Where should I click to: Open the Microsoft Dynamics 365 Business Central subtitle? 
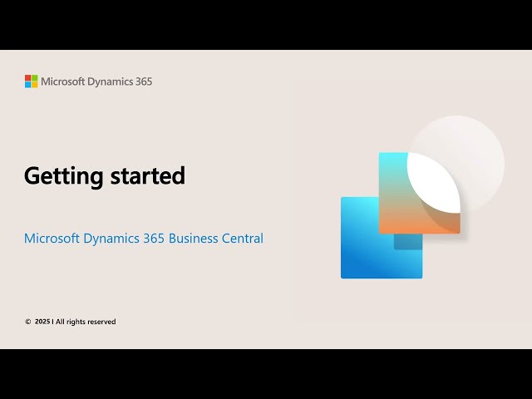pyautogui.click(x=144, y=239)
